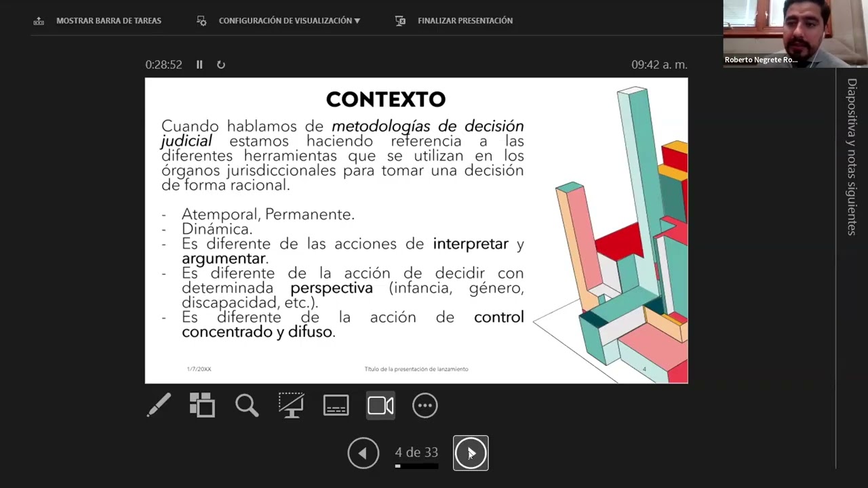Click the Mostrar barra de tareas button
Image resolution: width=868 pixels, height=488 pixels.
coord(98,21)
